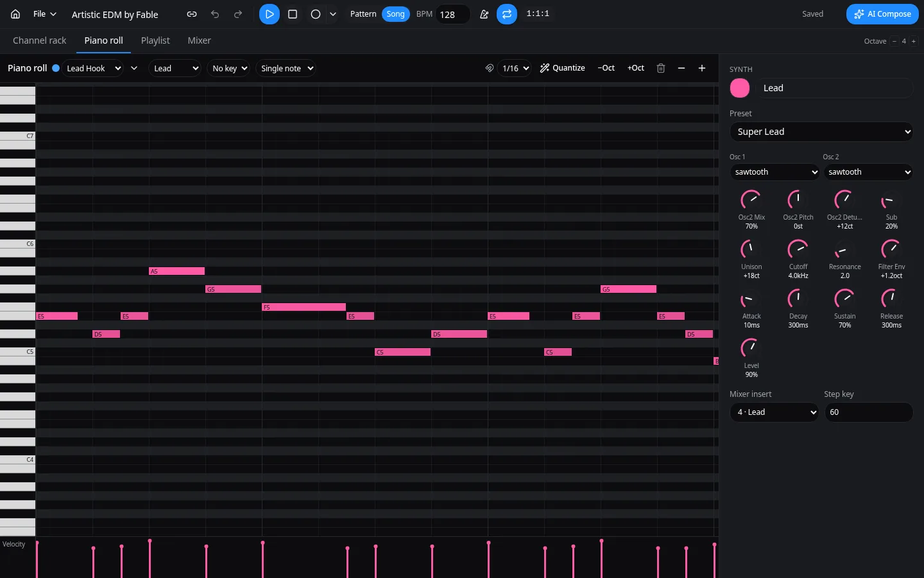Decrease the Octave with minus stepper

coord(894,41)
